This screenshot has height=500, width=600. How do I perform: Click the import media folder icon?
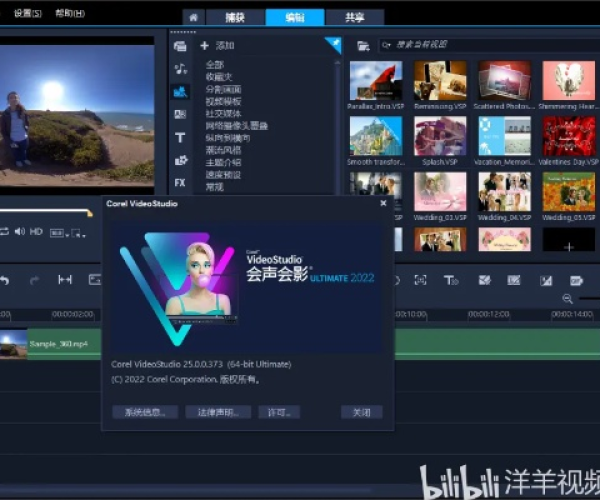[x=363, y=46]
